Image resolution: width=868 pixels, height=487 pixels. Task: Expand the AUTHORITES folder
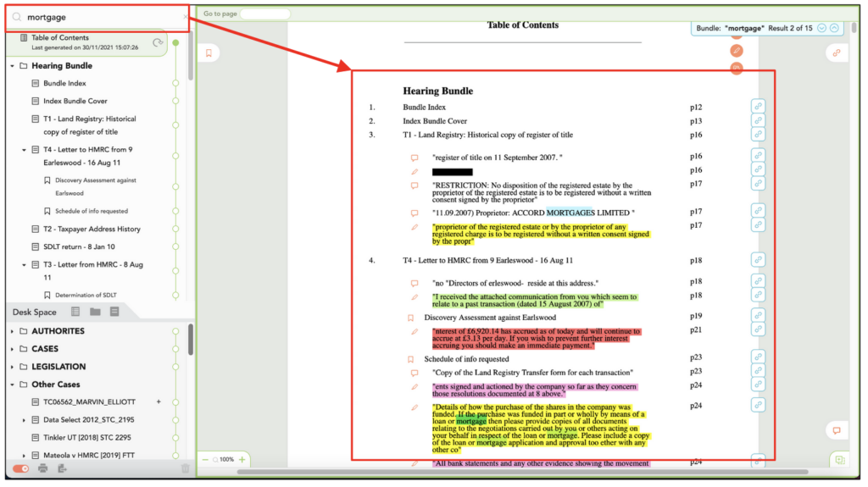[x=12, y=331]
